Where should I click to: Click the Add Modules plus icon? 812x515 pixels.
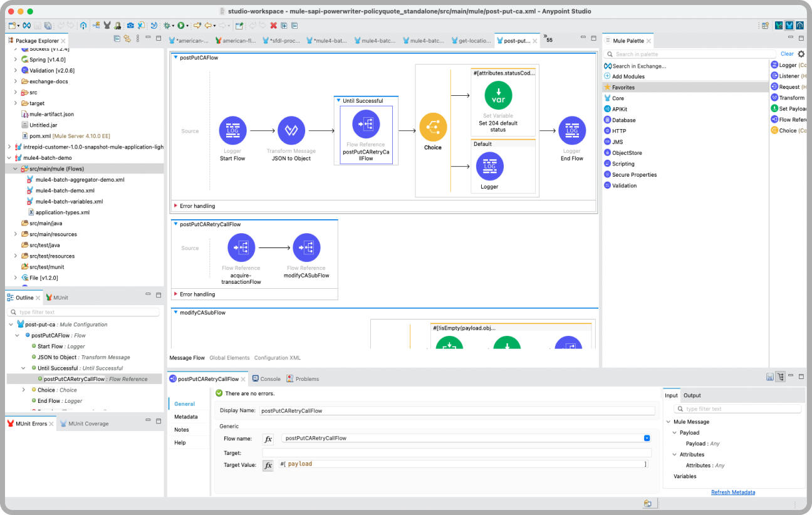607,76
